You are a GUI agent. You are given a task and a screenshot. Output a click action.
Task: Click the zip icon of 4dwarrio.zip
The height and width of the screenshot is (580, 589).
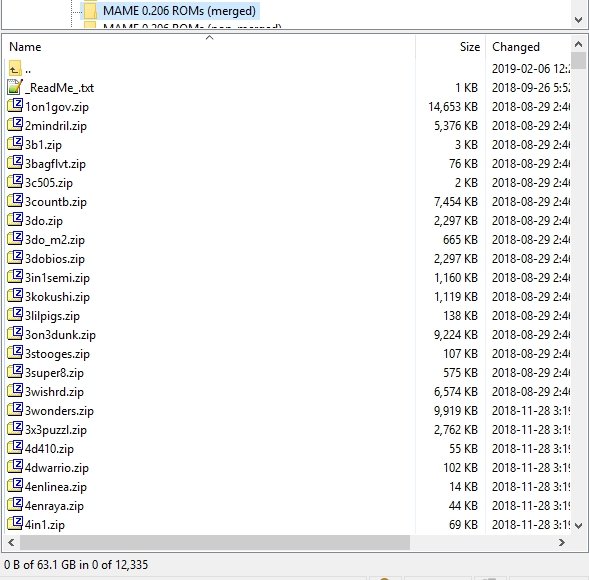pyautogui.click(x=15, y=467)
